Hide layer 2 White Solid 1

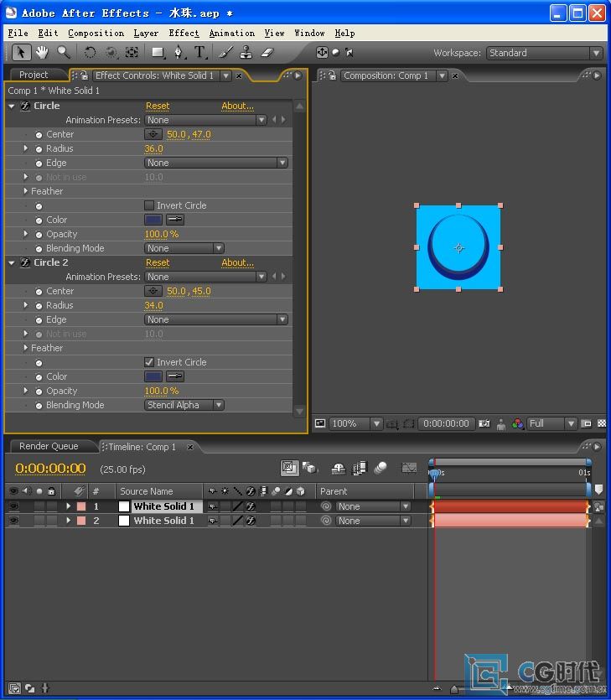point(14,521)
